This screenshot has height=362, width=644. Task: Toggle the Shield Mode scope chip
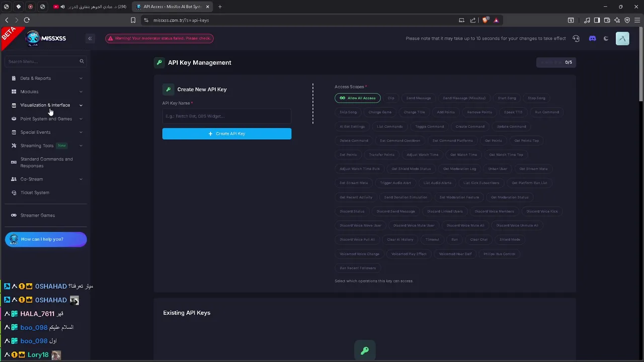coord(510,239)
